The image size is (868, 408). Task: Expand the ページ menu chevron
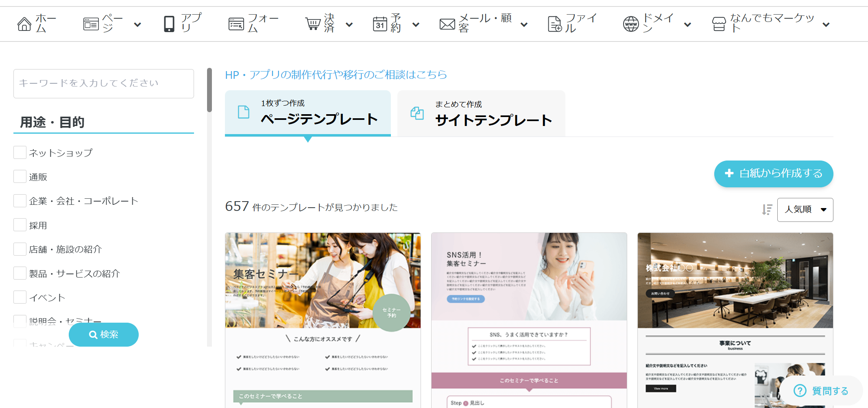137,25
